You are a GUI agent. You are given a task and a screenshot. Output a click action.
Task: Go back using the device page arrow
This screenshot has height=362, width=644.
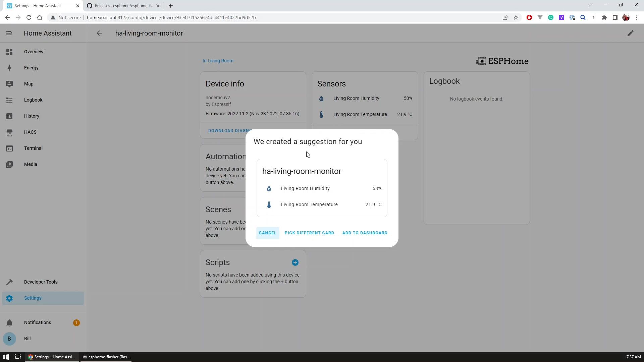click(99, 33)
